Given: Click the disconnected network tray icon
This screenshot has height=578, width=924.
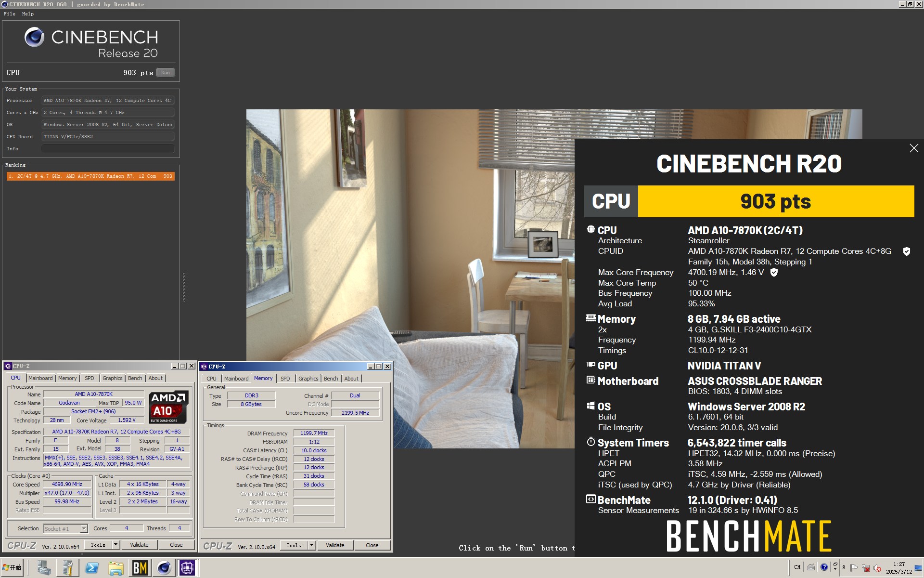Looking at the screenshot, I should pos(866,567).
